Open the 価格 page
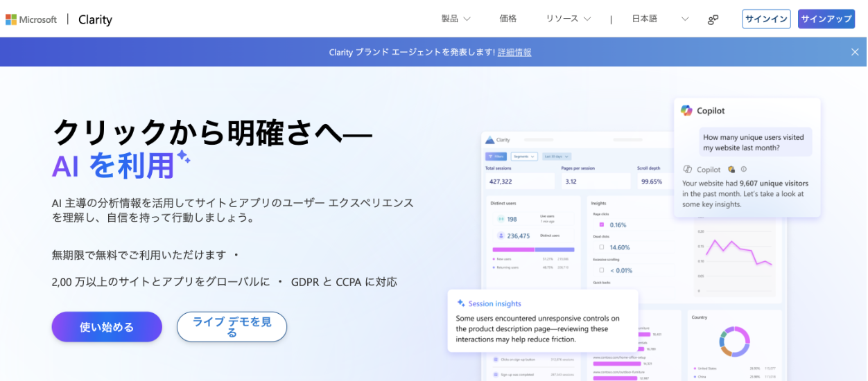The height and width of the screenshot is (381, 868). pyautogui.click(x=508, y=19)
